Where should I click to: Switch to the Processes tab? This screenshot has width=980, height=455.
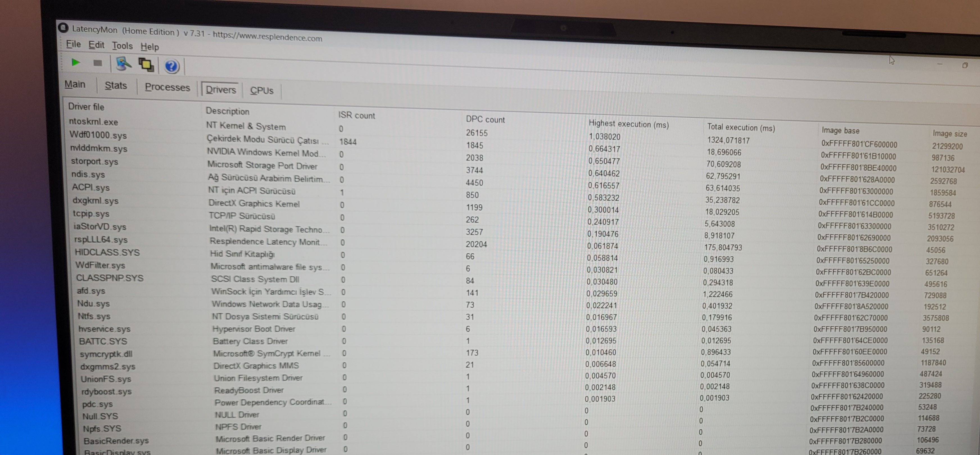point(167,87)
